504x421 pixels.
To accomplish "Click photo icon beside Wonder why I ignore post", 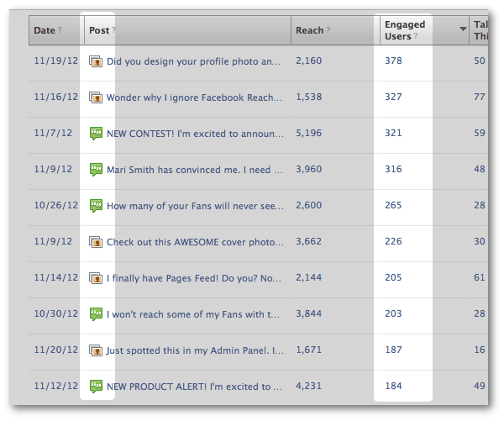I will point(96,97).
